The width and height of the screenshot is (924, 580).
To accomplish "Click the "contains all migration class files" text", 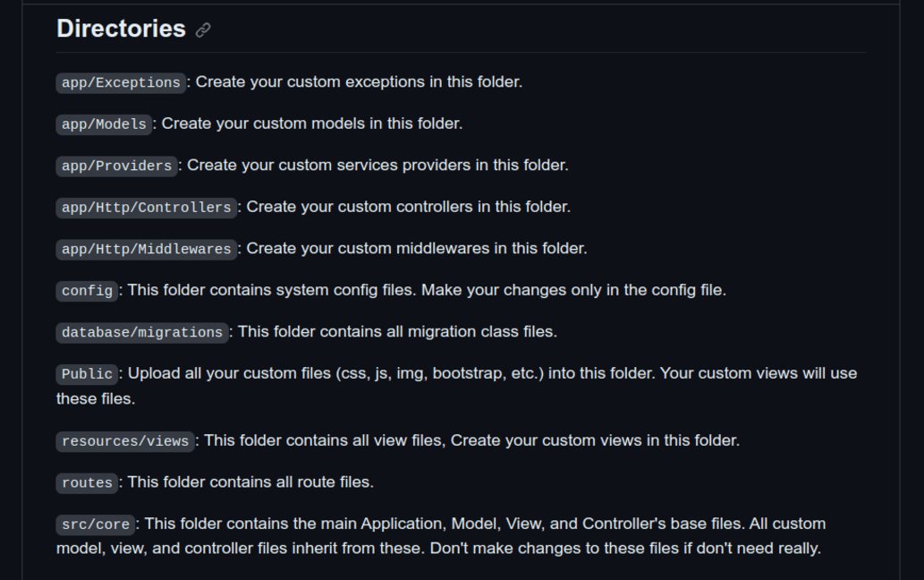I will (429, 331).
